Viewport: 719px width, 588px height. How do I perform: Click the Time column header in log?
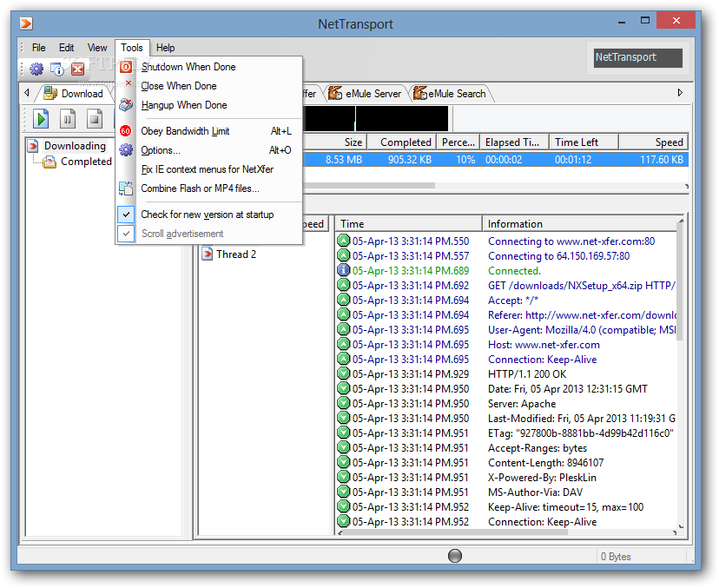tap(409, 224)
